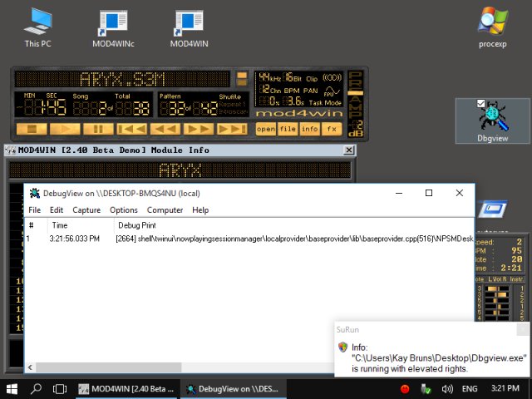Click MOD4WIN's open button
The height and width of the screenshot is (399, 532).
(266, 129)
